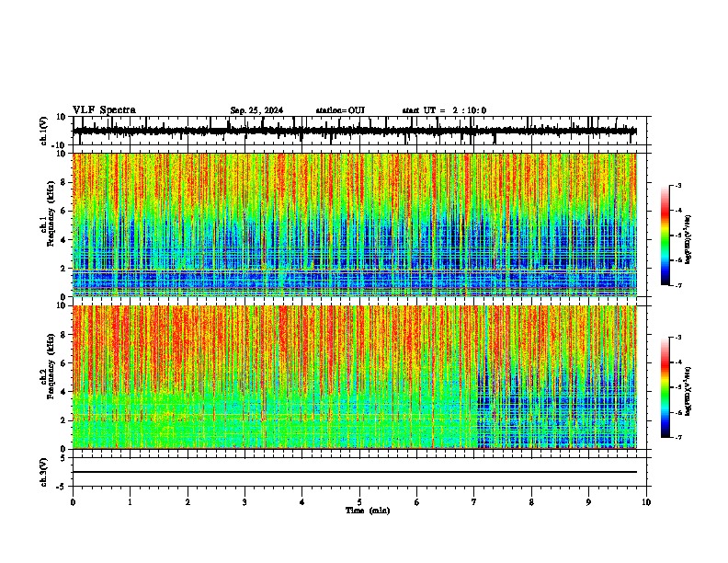Click time axis tick label "7"
Screen dimensions: 728x563
tap(474, 502)
